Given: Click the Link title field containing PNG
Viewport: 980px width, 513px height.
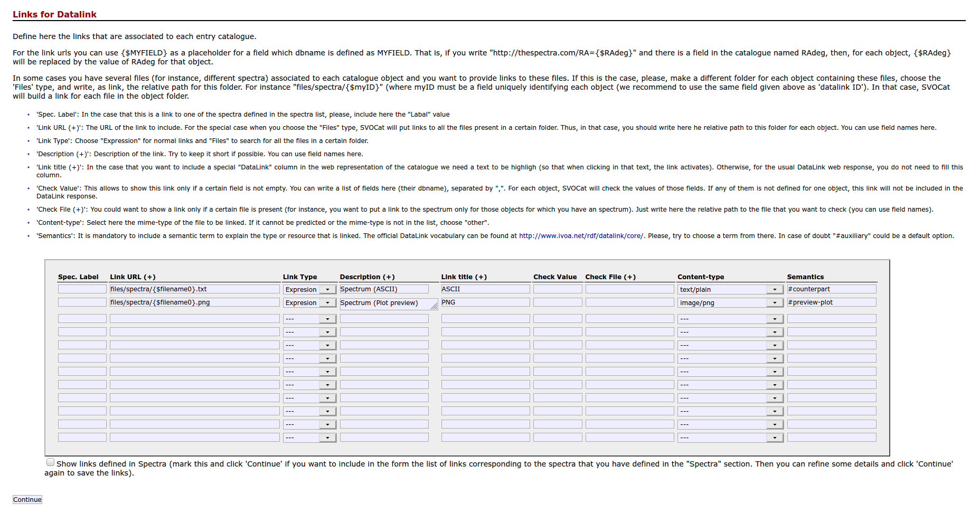Looking at the screenshot, I should (486, 302).
